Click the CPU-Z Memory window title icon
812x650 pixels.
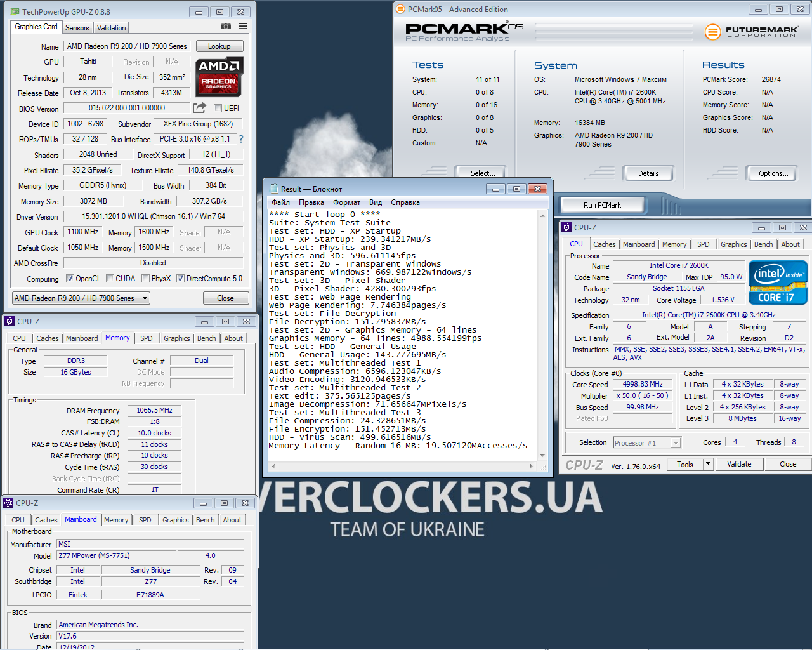9,321
